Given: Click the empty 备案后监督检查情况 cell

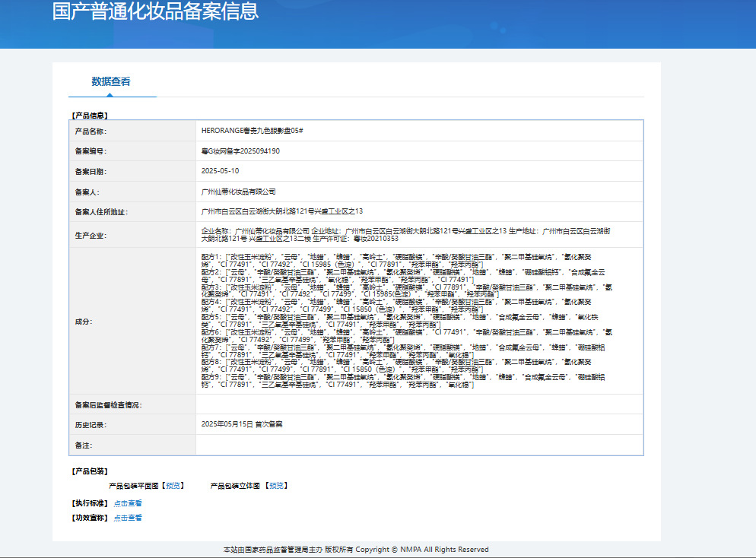Looking at the screenshot, I should click(420, 404).
